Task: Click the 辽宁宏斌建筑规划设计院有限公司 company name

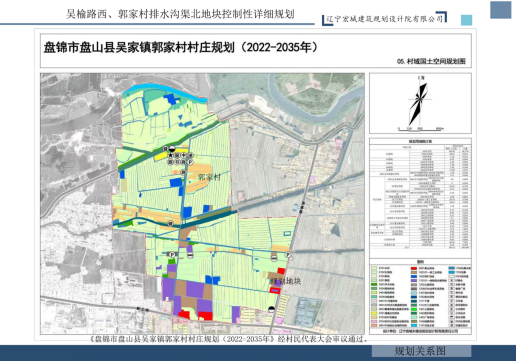Action: click(x=384, y=19)
